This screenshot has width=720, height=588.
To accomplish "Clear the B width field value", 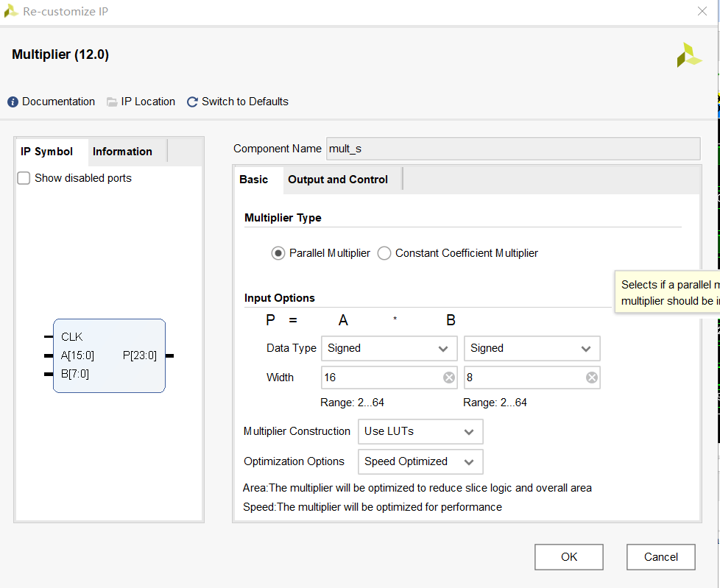I will click(591, 378).
